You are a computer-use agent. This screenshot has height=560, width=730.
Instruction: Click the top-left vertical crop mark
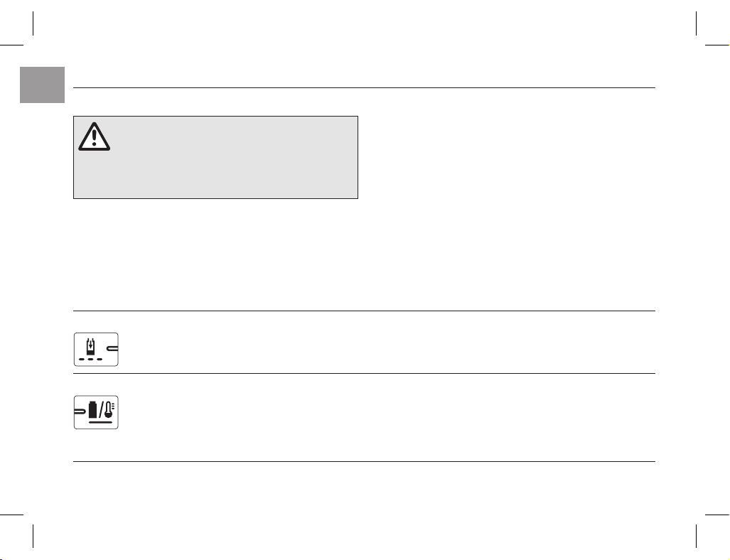[x=33, y=23]
